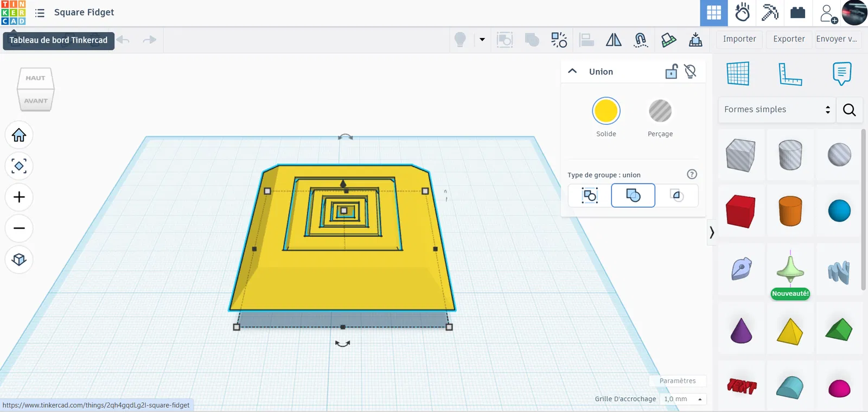The height and width of the screenshot is (412, 868).
Task: Open the dropdown arrow beside the lightbulb
Action: coord(482,40)
